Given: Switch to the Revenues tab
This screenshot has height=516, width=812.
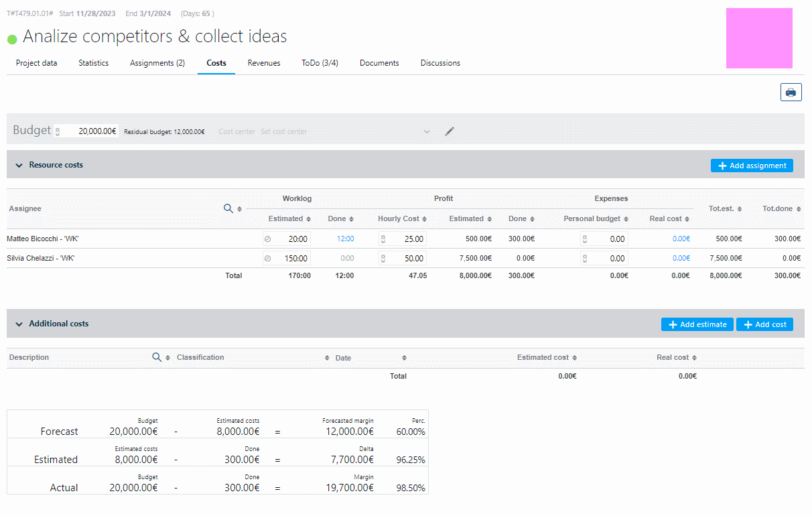Looking at the screenshot, I should point(263,62).
